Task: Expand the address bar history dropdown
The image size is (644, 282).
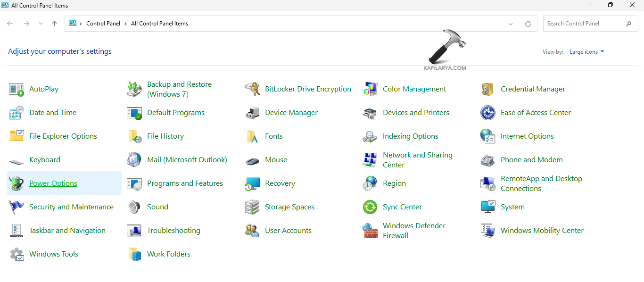Action: (510, 23)
